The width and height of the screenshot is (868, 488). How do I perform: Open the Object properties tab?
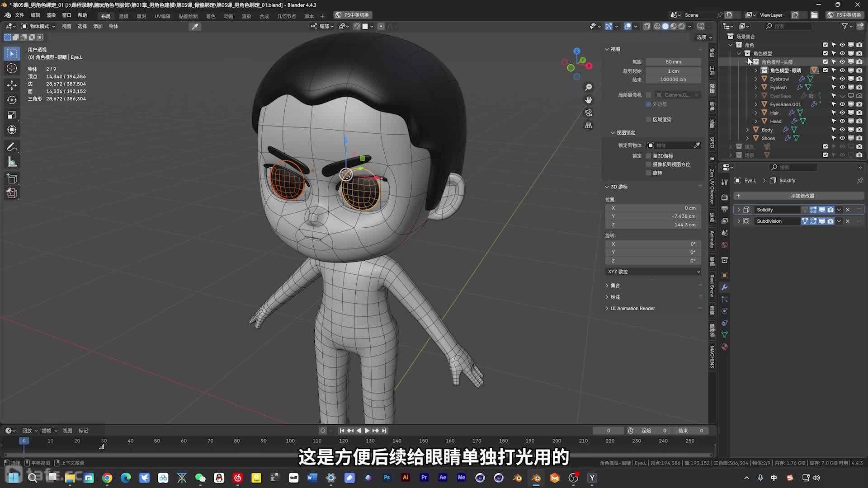point(724,276)
